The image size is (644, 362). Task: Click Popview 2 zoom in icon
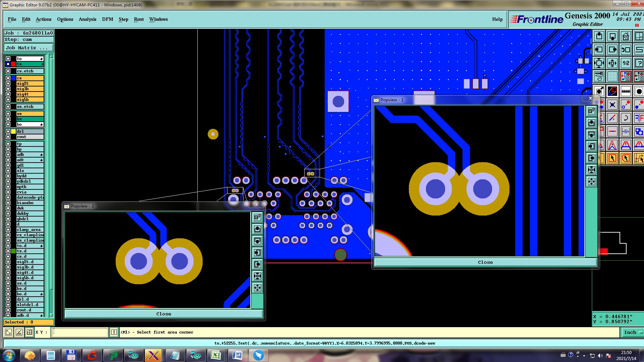click(x=257, y=276)
